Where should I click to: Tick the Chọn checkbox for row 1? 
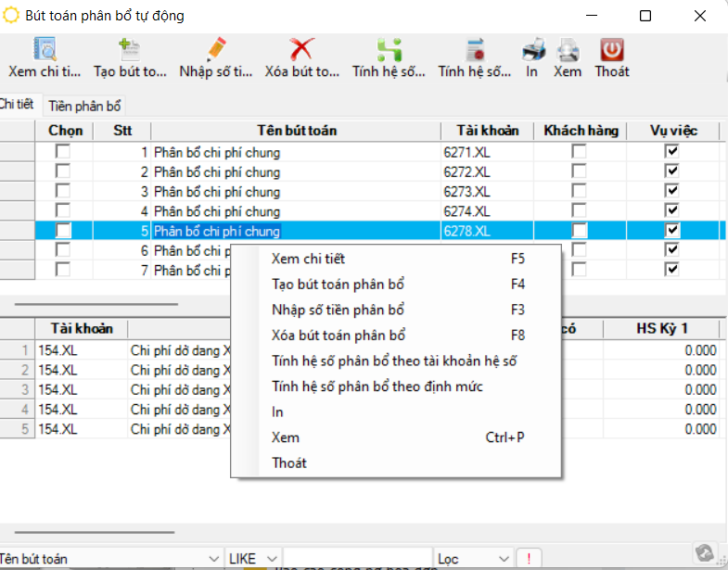(x=63, y=152)
